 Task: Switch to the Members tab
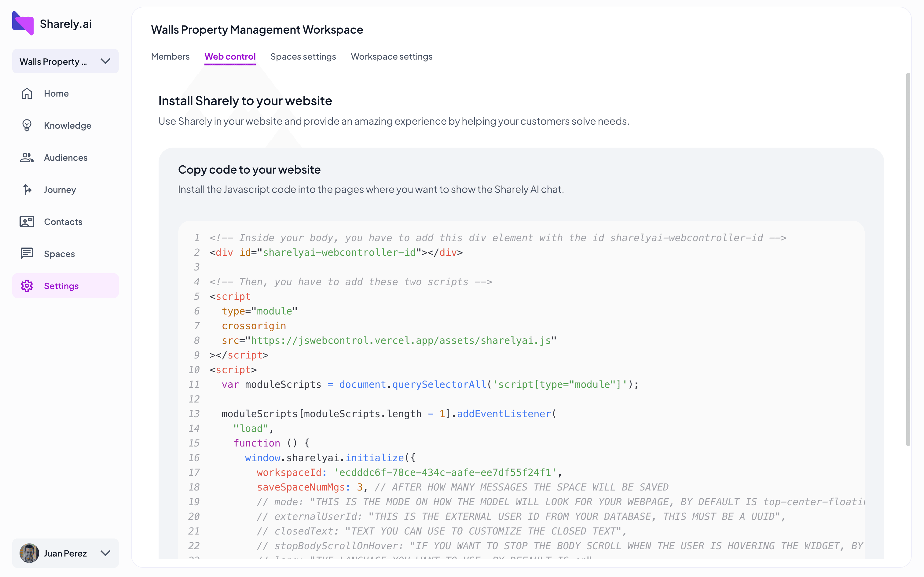[x=170, y=57]
